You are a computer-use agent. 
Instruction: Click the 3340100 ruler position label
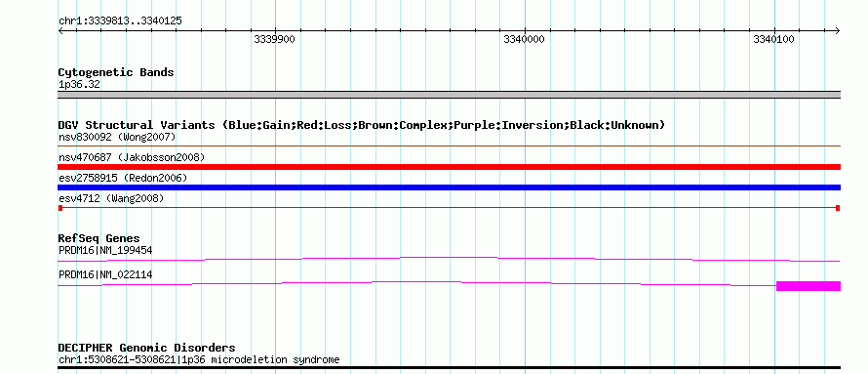pyautogui.click(x=773, y=39)
